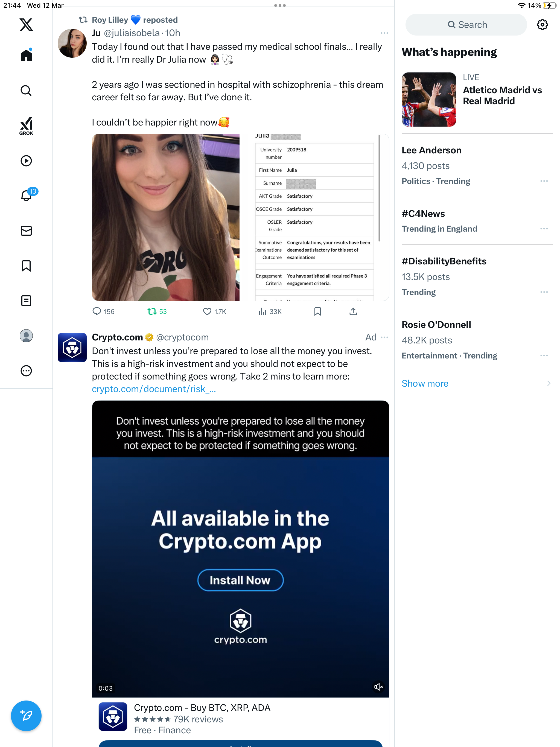The width and height of the screenshot is (560, 747).
Task: View analytics for Ju's post (33K)
Action: (270, 311)
